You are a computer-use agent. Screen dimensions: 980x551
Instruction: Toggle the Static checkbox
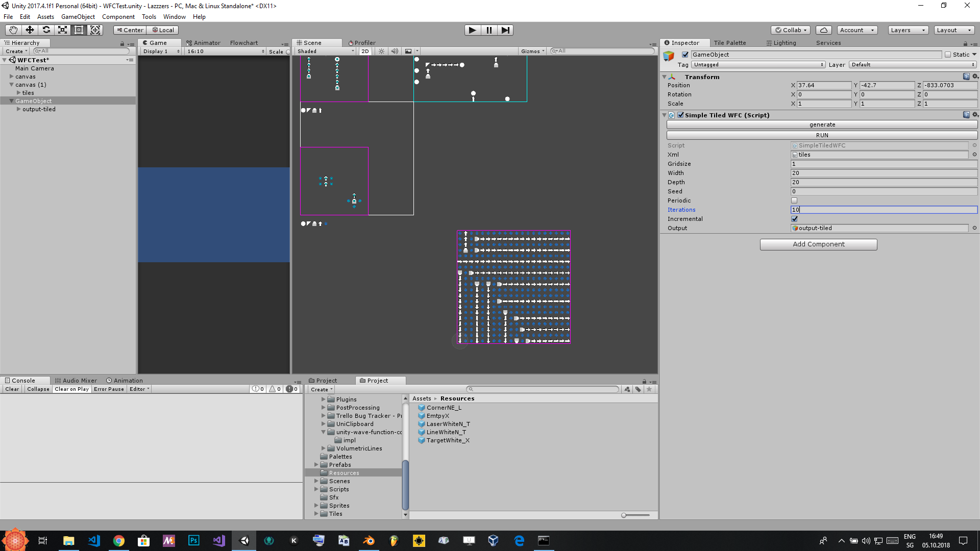point(948,55)
